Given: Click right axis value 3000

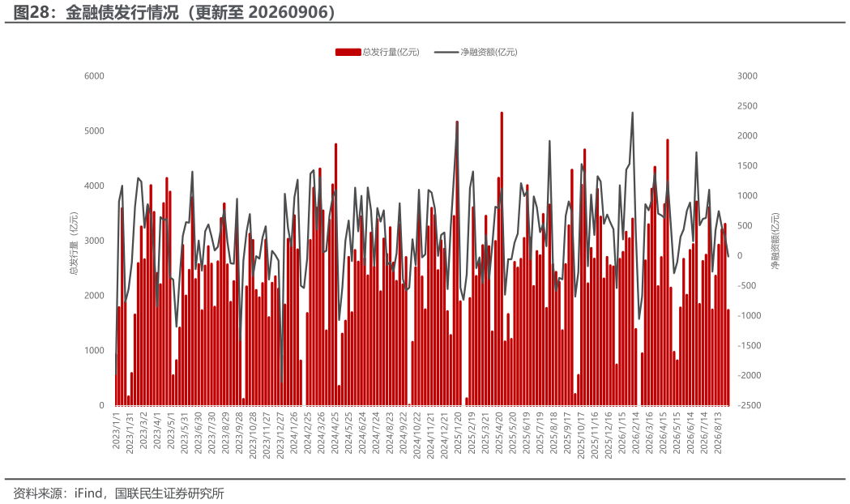Looking at the screenshot, I should (747, 76).
